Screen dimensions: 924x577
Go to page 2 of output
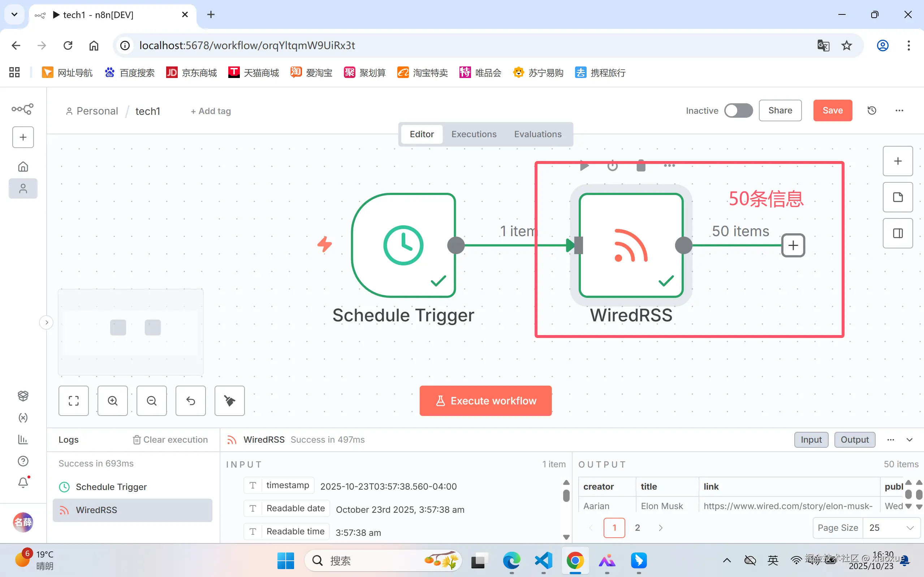(637, 528)
